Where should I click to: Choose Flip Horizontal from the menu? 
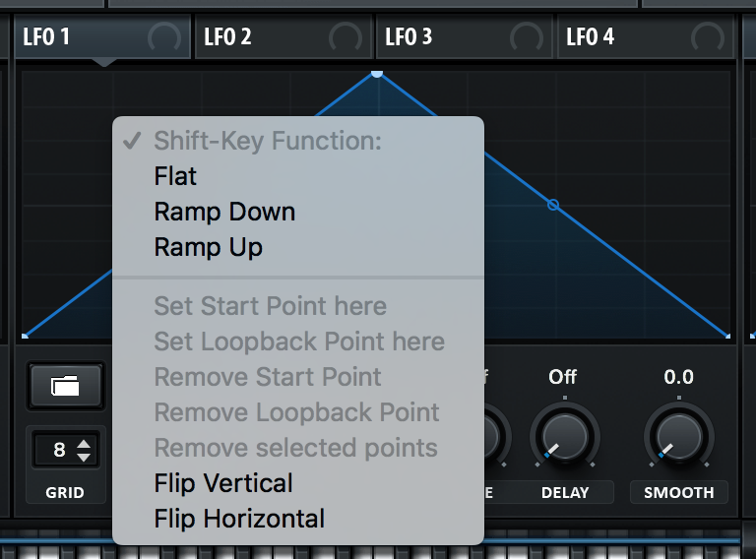[x=239, y=519]
